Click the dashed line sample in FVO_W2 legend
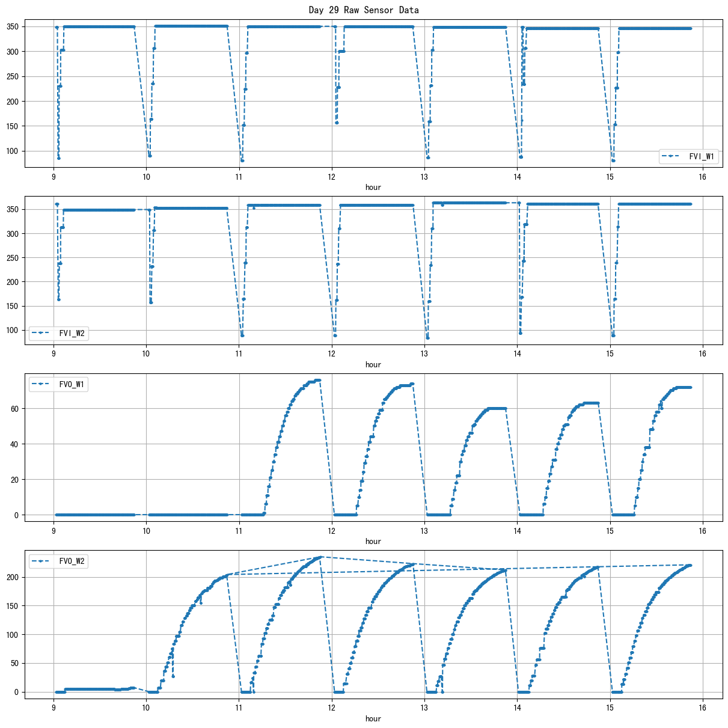 coord(42,561)
